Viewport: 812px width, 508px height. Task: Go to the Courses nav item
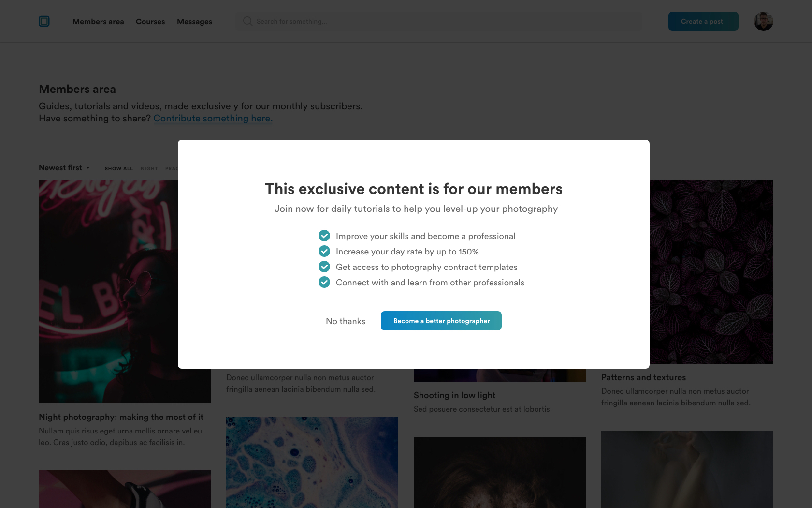coord(150,22)
